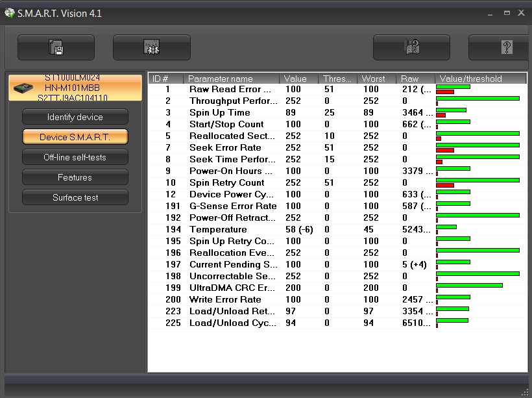532x398 pixels.
Task: Select the Device Power Cy... row
Action: pyautogui.click(x=337, y=194)
